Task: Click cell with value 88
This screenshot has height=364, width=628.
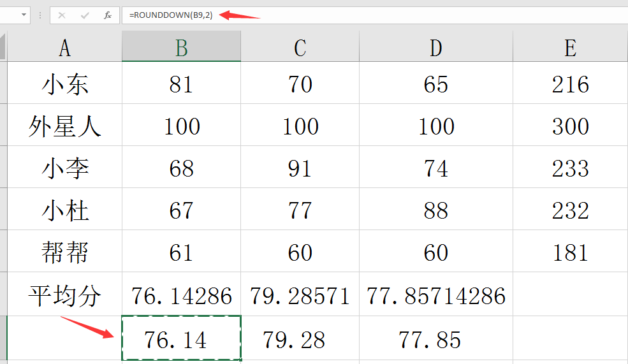Action: coord(435,209)
